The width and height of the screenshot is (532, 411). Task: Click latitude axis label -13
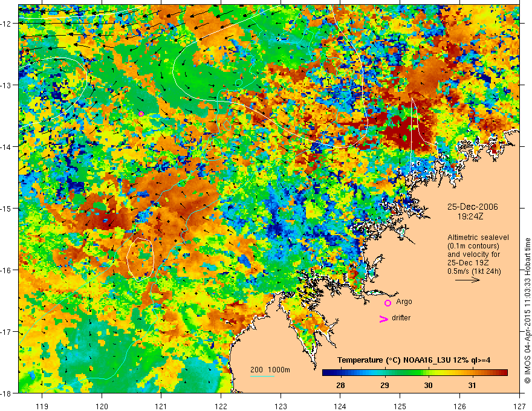[x=7, y=85]
